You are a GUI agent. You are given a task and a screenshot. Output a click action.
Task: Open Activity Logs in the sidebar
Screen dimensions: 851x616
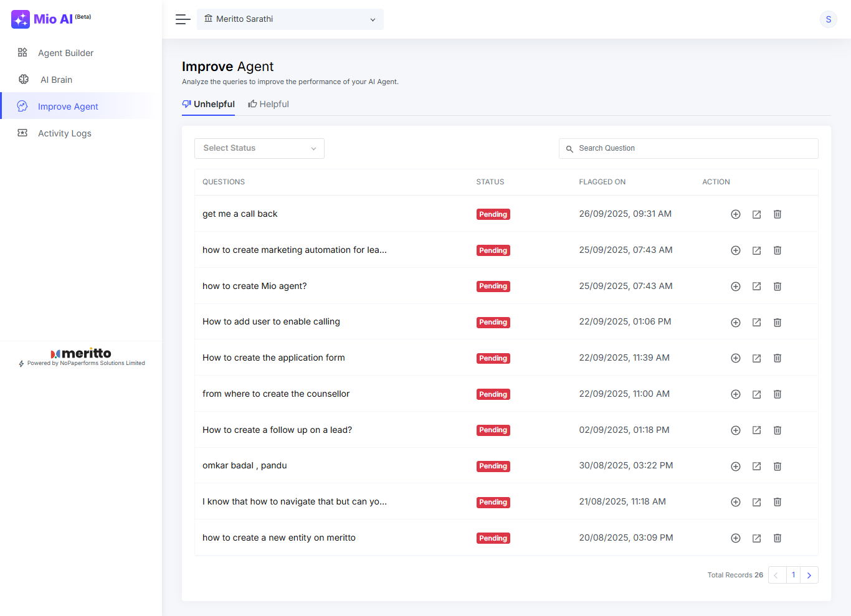coord(64,133)
